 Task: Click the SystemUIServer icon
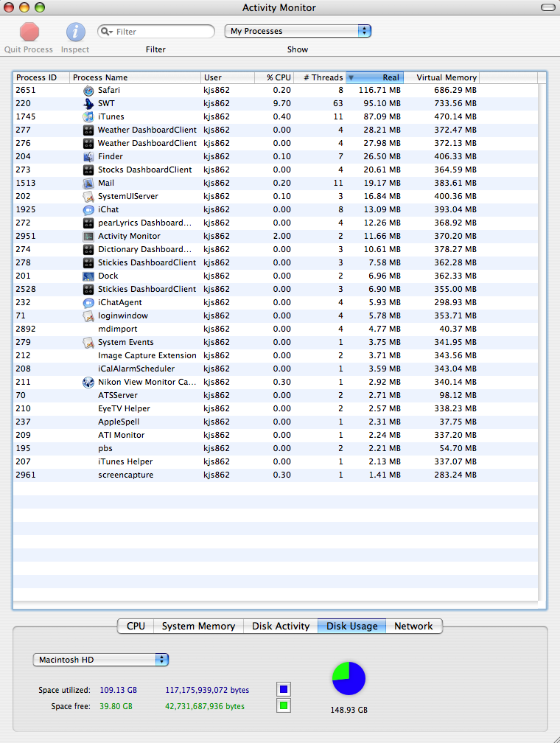[88, 197]
